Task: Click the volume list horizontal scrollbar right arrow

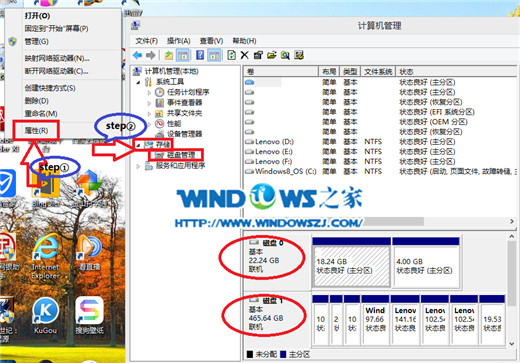Action: click(512, 221)
